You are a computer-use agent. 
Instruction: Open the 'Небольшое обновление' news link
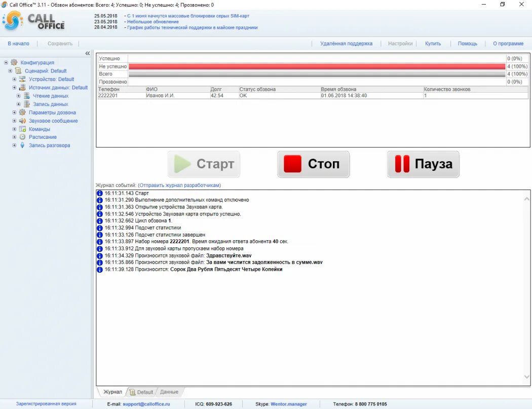(x=153, y=22)
